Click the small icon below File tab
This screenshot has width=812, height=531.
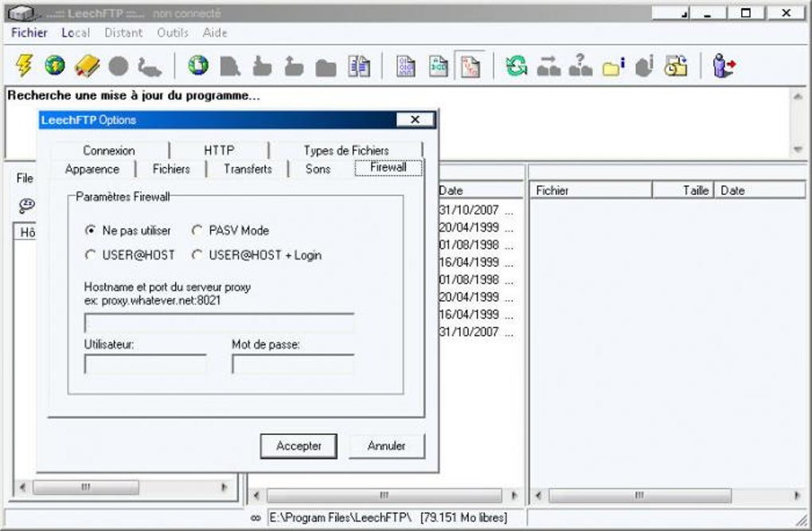[x=26, y=205]
